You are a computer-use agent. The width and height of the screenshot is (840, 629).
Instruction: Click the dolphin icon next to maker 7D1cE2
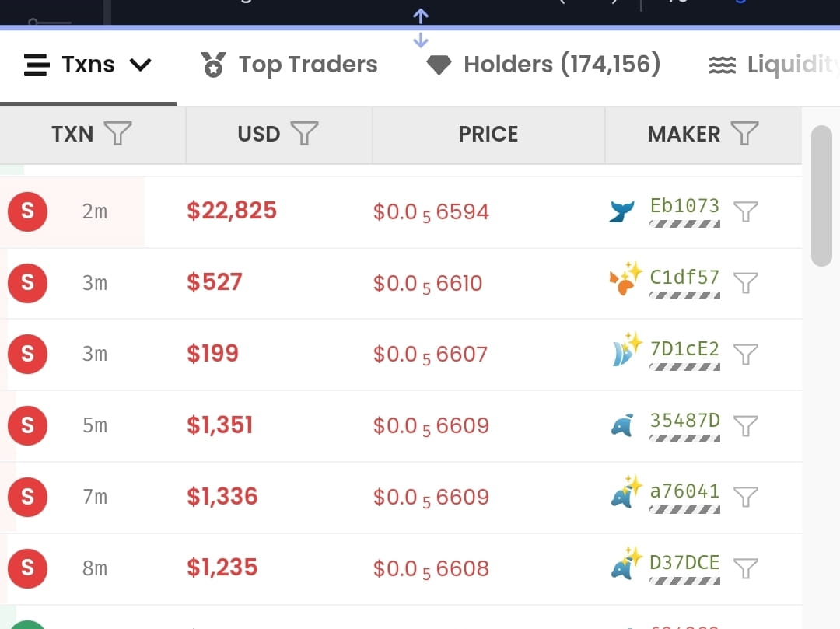tap(621, 353)
